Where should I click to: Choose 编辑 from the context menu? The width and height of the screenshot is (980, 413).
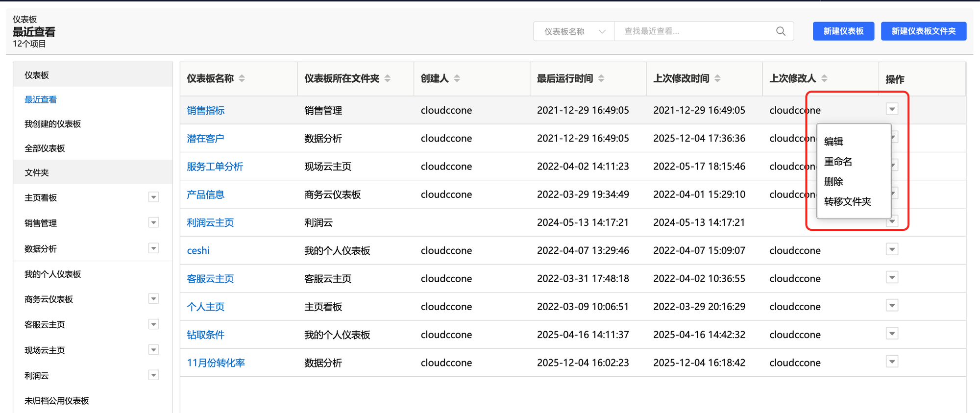[x=833, y=142]
